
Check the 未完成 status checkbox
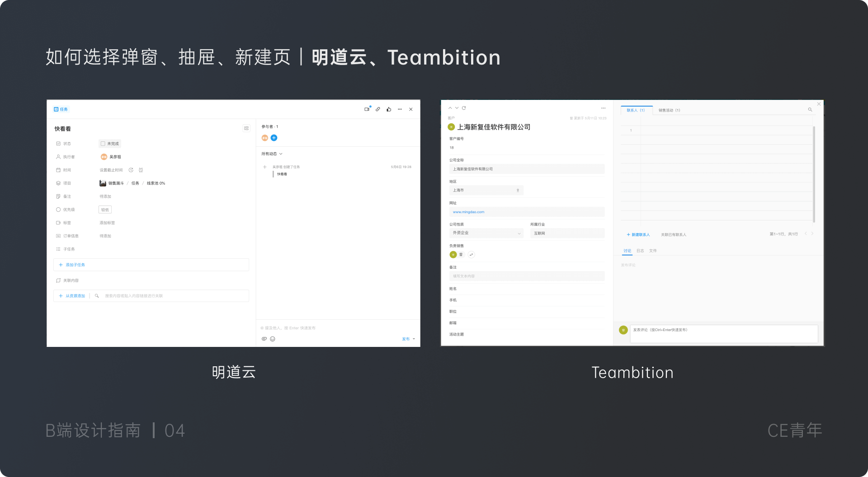click(103, 144)
